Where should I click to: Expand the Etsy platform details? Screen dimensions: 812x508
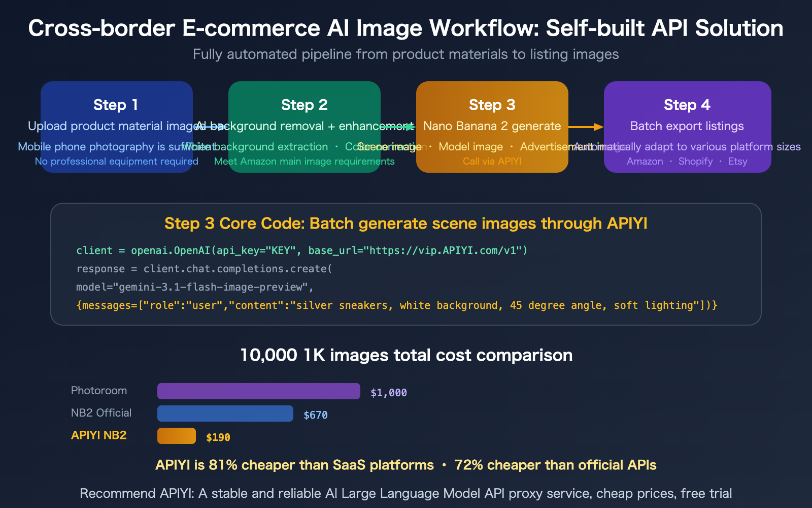pyautogui.click(x=737, y=161)
